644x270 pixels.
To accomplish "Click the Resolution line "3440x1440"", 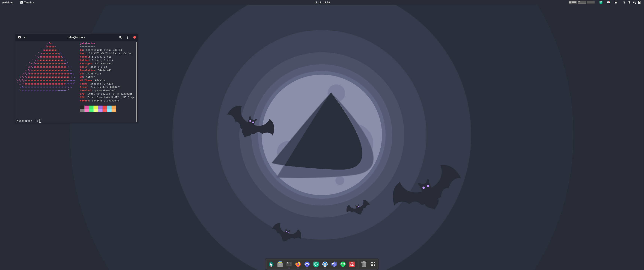I will tap(95, 70).
